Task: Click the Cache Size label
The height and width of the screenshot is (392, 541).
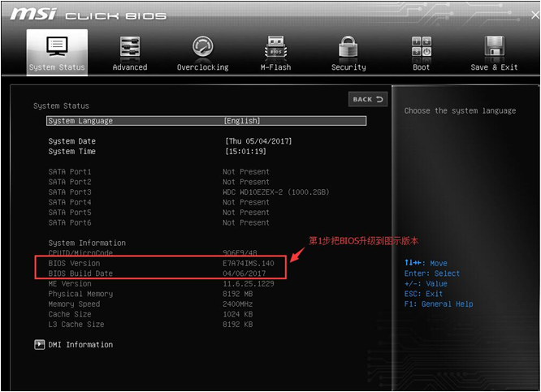Action: pos(70,314)
